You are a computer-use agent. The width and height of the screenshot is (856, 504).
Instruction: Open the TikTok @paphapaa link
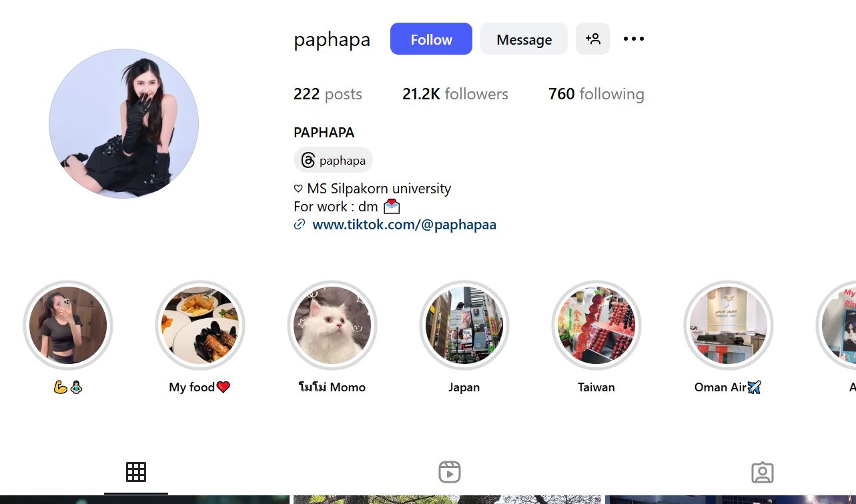coord(404,225)
